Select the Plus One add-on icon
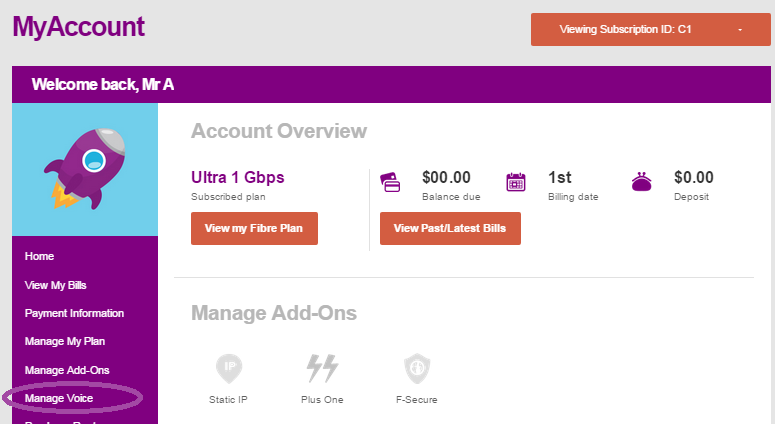775x424 pixels. click(x=322, y=368)
